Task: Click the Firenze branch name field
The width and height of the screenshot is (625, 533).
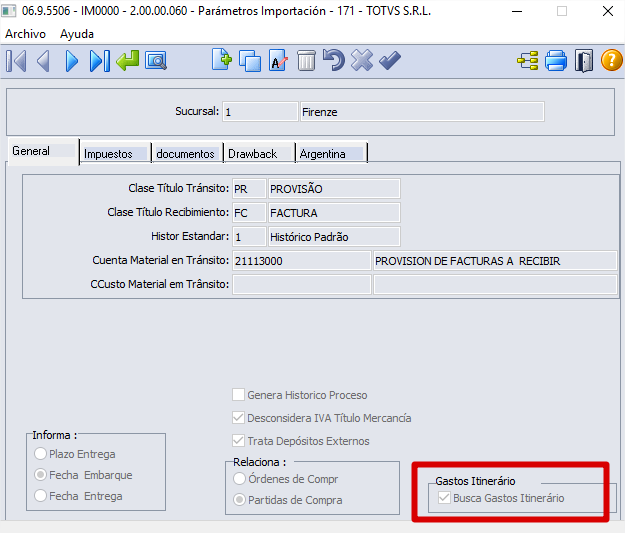Action: (x=422, y=112)
